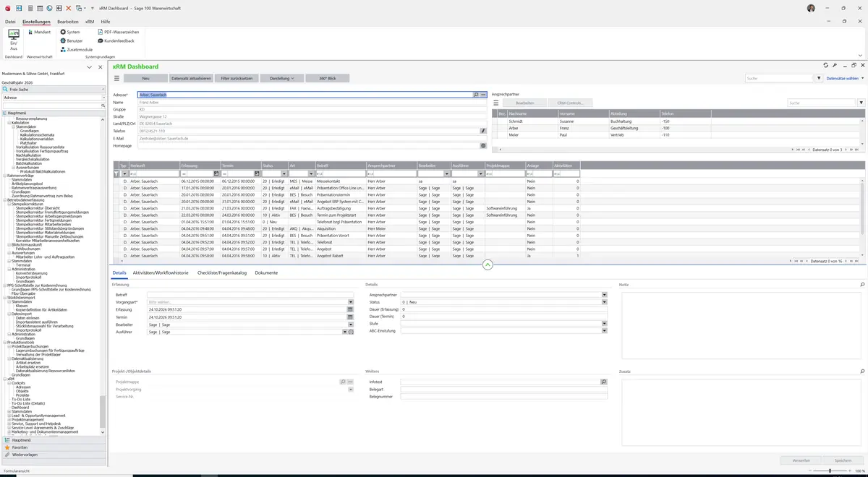Click the Neu button
The width and height of the screenshot is (868, 477).
145,78
